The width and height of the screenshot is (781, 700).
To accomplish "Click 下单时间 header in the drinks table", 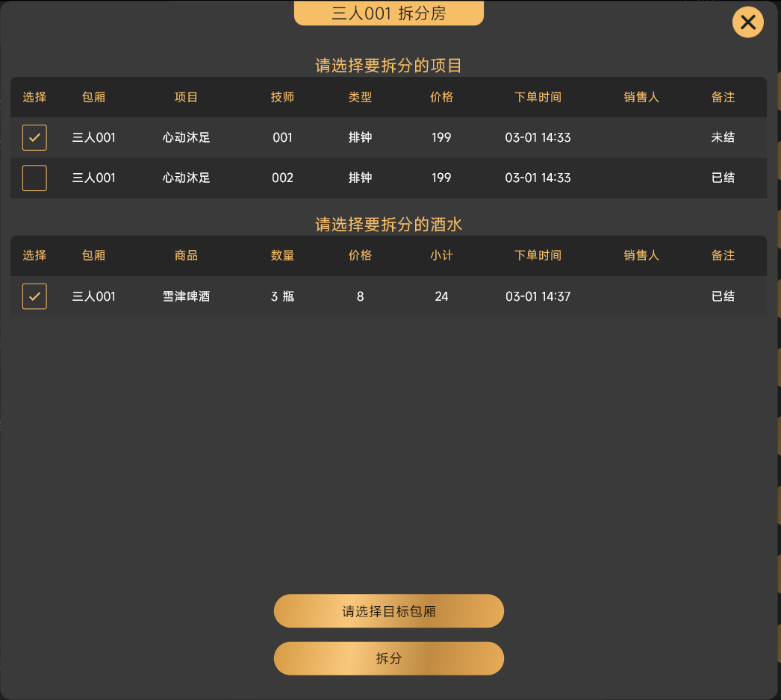I will 538,255.
